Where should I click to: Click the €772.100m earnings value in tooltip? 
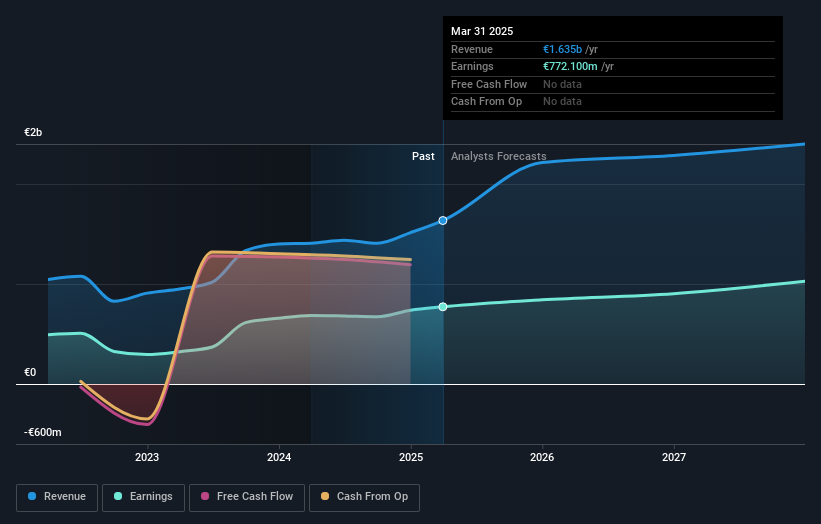pyautogui.click(x=570, y=66)
